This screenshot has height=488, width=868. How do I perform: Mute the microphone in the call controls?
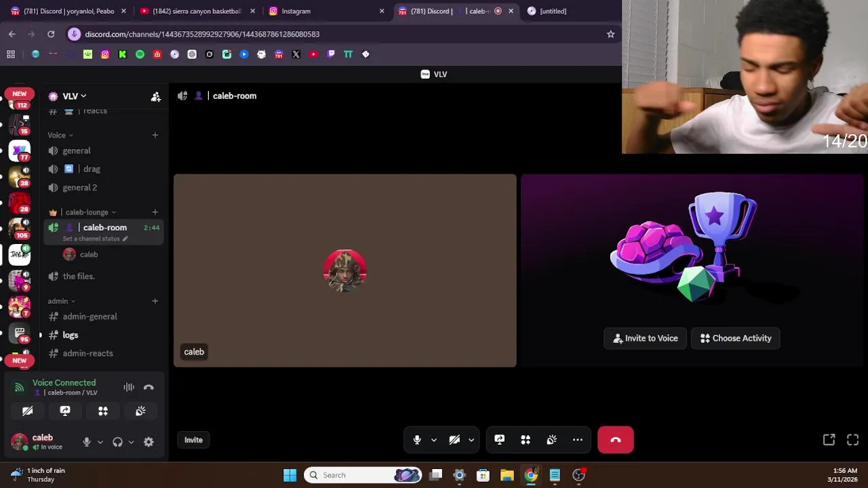[417, 440]
